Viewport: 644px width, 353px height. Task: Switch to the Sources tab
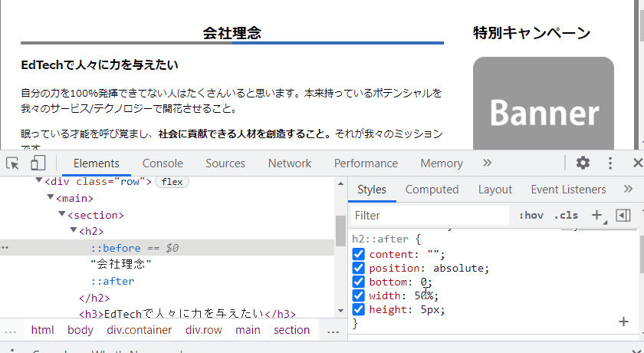225,163
